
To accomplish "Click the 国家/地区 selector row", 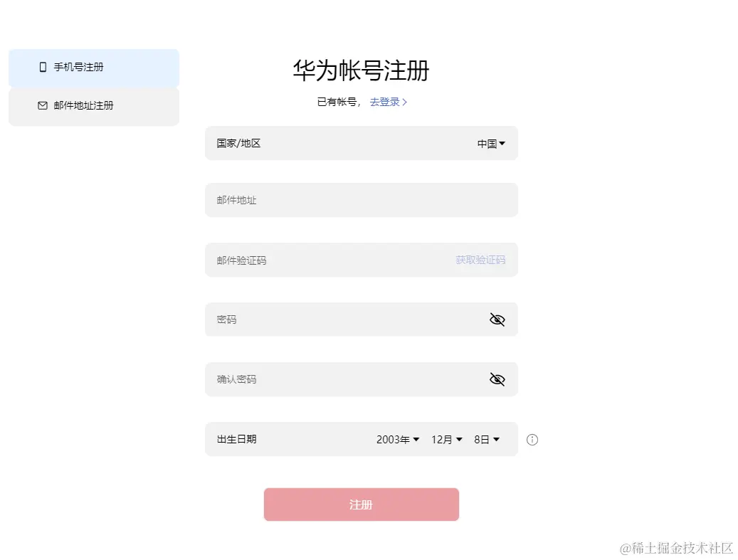I will 342,143.
